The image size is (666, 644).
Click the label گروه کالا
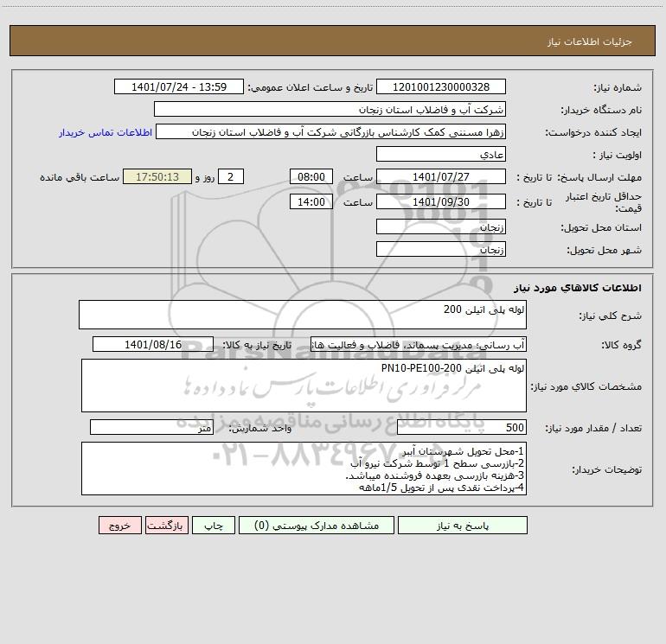coord(621,345)
